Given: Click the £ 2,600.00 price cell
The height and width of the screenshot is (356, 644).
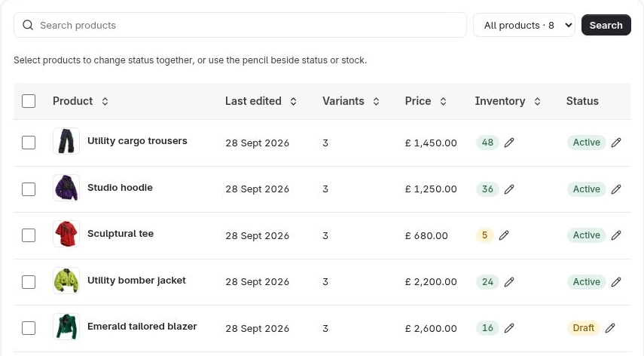Looking at the screenshot, I should 431,328.
